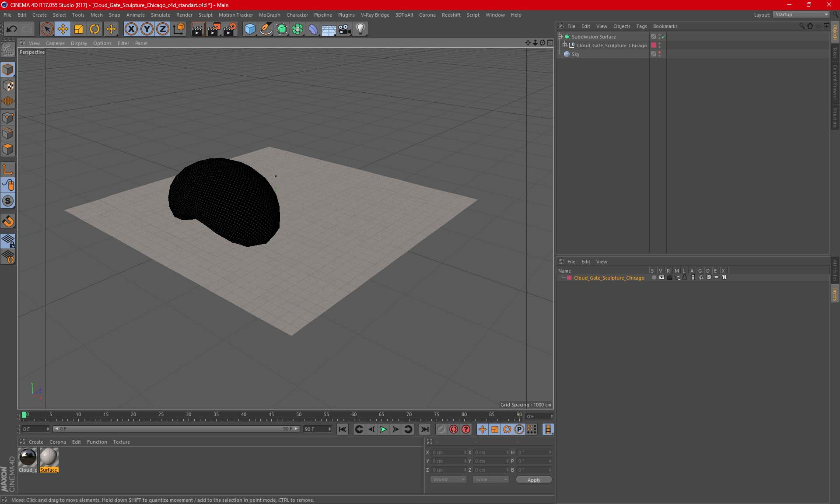Open Object Manager Tags menu
This screenshot has width=840, height=504.
click(641, 26)
